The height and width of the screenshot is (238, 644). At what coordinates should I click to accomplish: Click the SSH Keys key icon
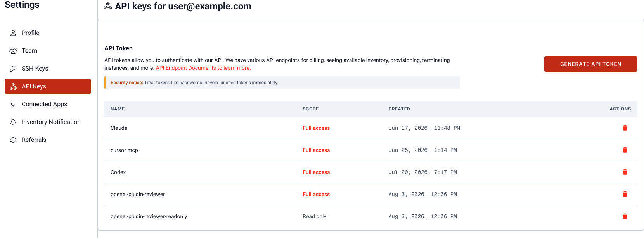[x=13, y=69]
